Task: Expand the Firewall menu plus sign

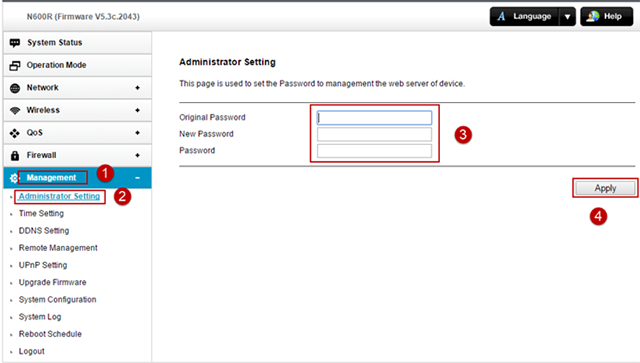Action: tap(138, 155)
